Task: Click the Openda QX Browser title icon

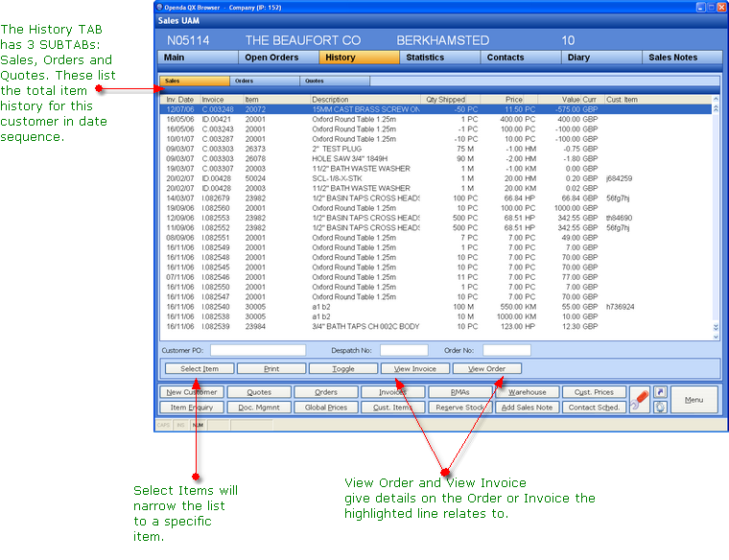Action: [x=159, y=7]
